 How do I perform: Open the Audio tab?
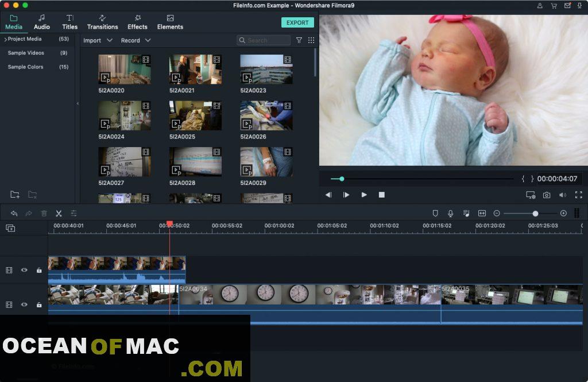tap(41, 23)
